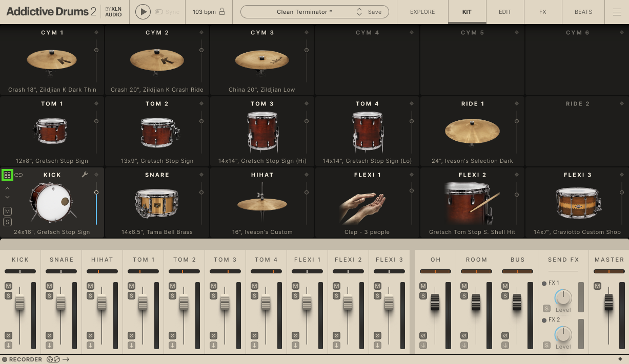Click the first dice icon next to RECORDER
The width and height of the screenshot is (629, 364).
click(x=50, y=359)
